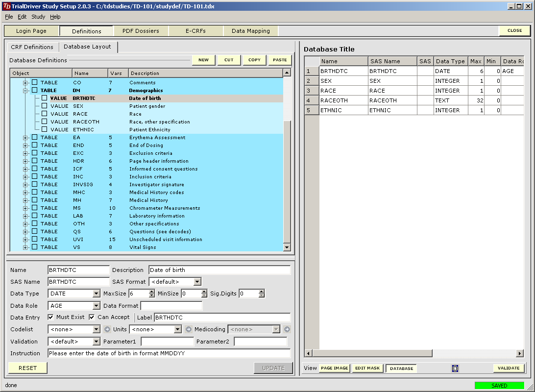Click the small blue frame icon near Validate
This screenshot has width=535, height=392.
point(455,368)
